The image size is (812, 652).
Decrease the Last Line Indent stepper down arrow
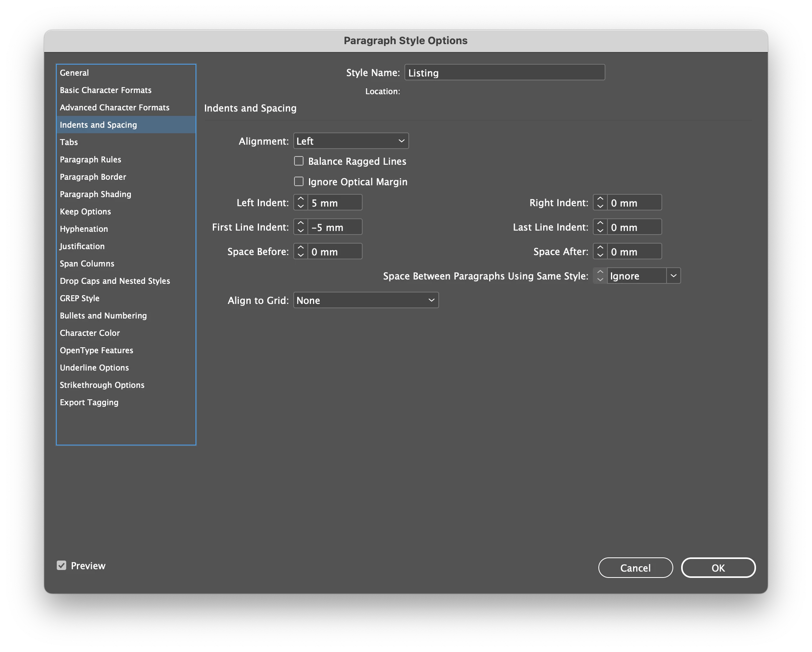[x=600, y=231]
